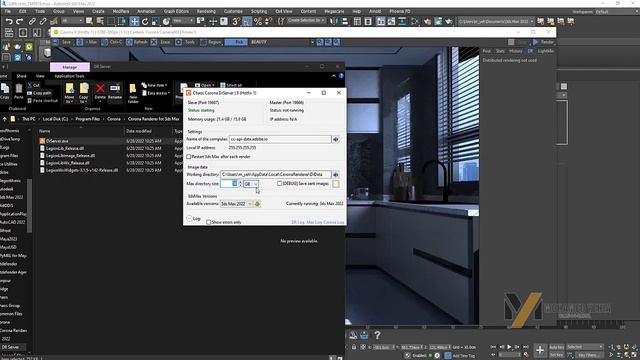Activate the Select and Move tool

point(134,21)
